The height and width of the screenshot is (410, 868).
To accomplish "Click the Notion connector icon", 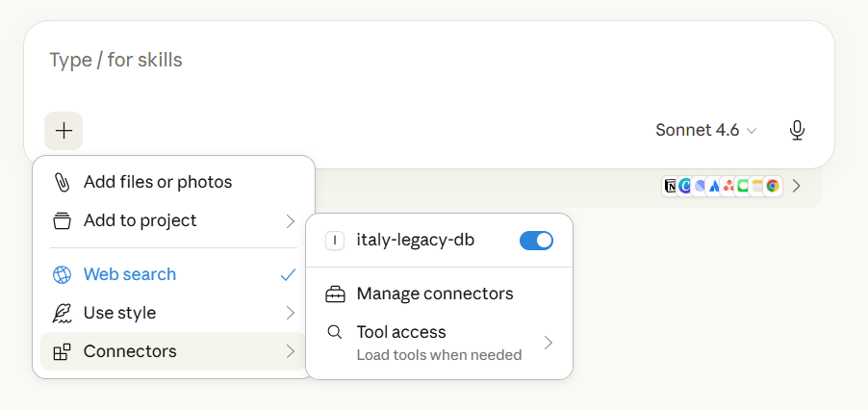I will pyautogui.click(x=671, y=186).
